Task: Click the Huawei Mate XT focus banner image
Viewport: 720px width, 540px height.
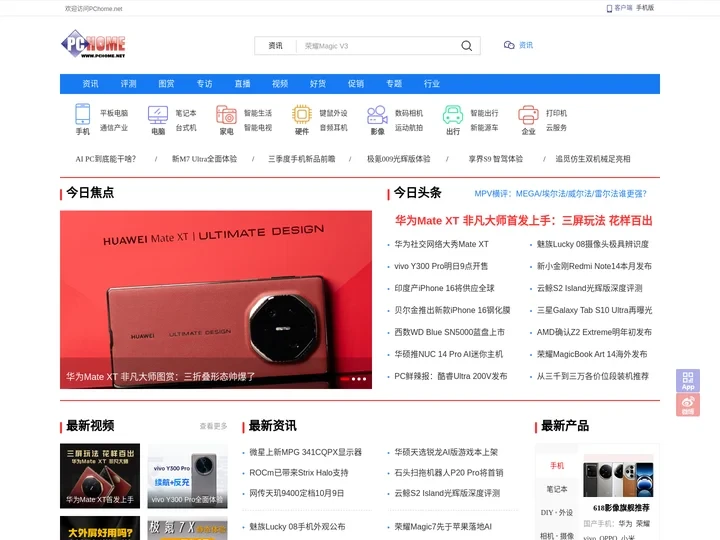Action: (216, 299)
